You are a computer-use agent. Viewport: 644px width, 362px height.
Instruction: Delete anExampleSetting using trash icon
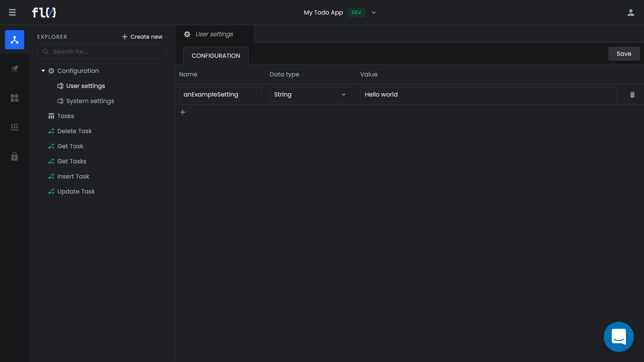[x=632, y=95]
